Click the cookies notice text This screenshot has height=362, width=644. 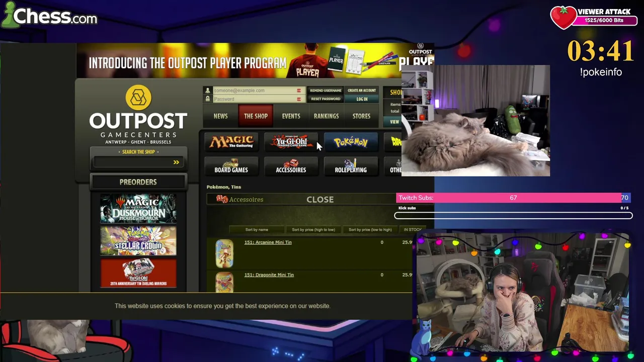point(222,306)
